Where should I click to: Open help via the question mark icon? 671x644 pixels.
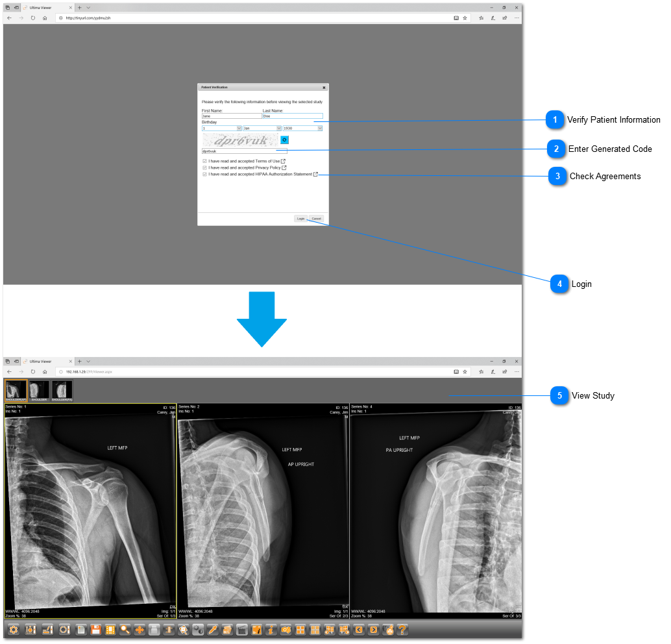click(x=402, y=630)
